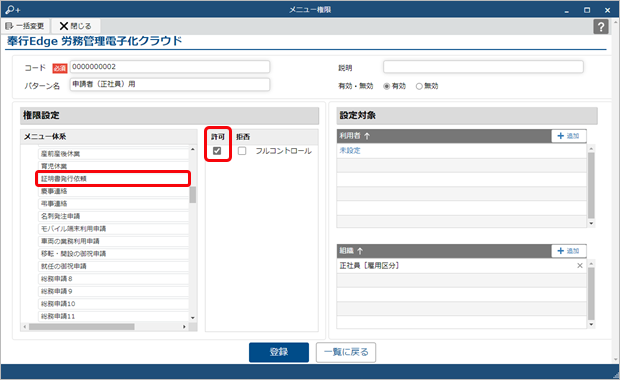Screen dimensions: 620x380
Task: Select the 正社員 [雇用区分] row
Action: [x=461, y=266]
